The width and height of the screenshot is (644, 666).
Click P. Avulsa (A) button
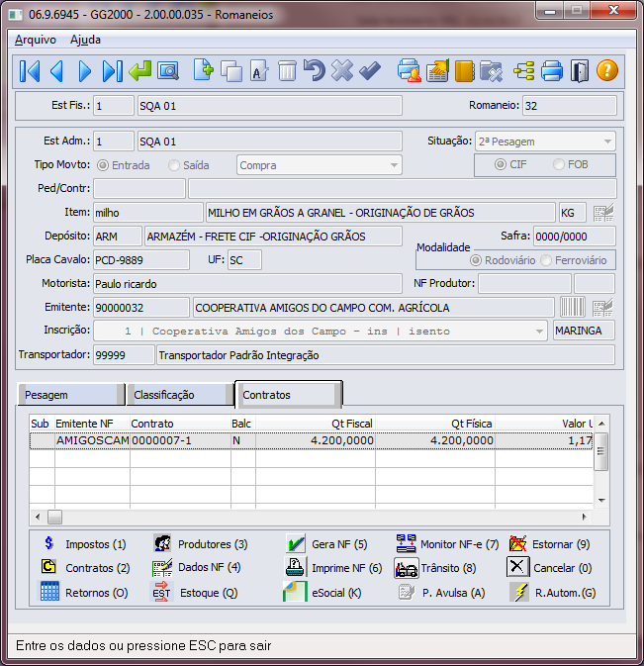pos(441,592)
